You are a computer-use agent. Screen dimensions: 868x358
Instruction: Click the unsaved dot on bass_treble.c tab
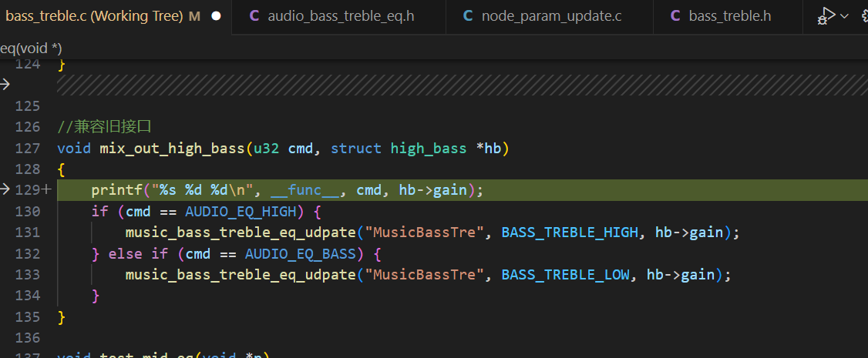click(x=217, y=16)
